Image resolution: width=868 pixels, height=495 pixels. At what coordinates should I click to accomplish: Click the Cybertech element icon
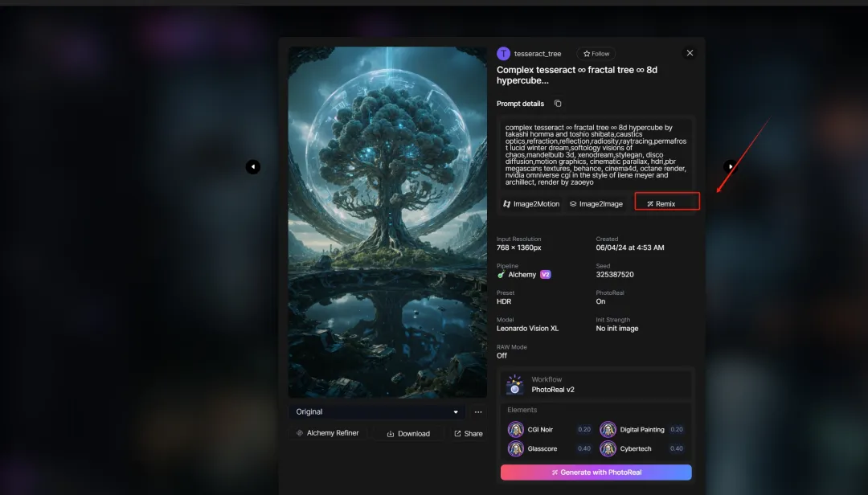(x=608, y=448)
